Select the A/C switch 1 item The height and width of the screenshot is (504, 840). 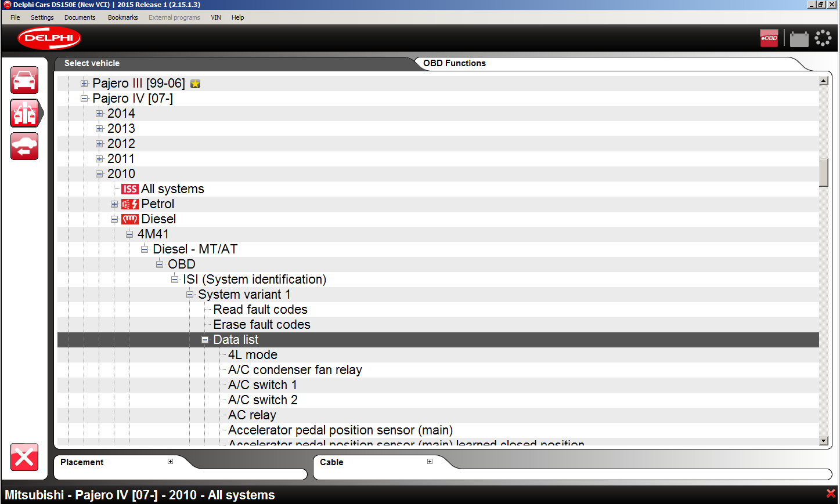pos(263,385)
